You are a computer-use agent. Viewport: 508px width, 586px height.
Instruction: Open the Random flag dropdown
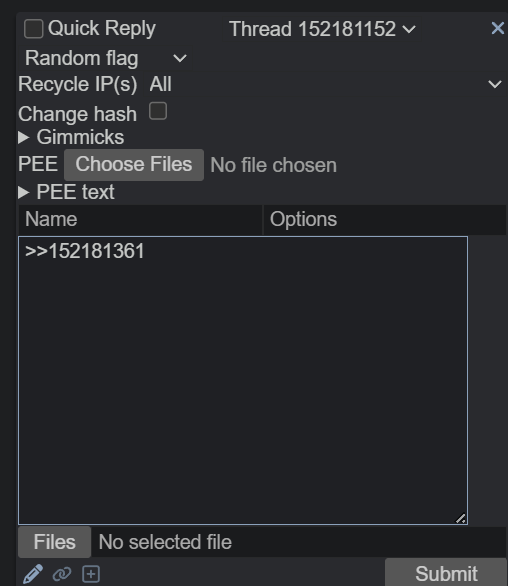point(106,59)
